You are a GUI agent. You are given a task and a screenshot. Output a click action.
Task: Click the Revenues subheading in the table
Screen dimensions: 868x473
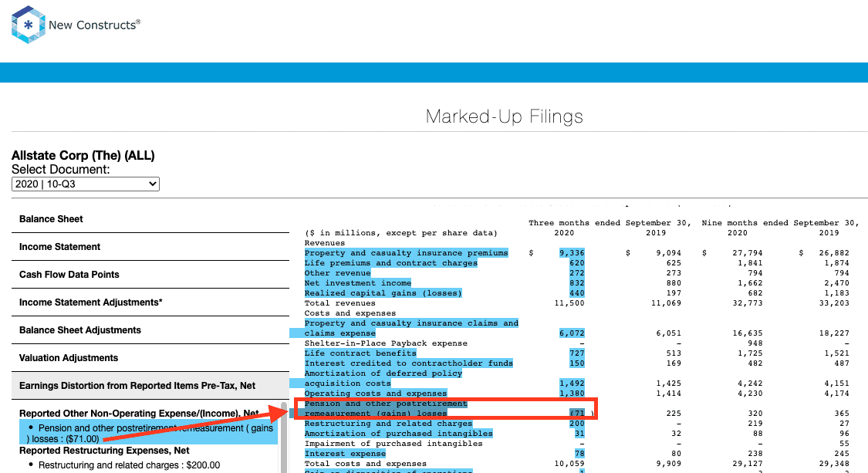coord(324,243)
